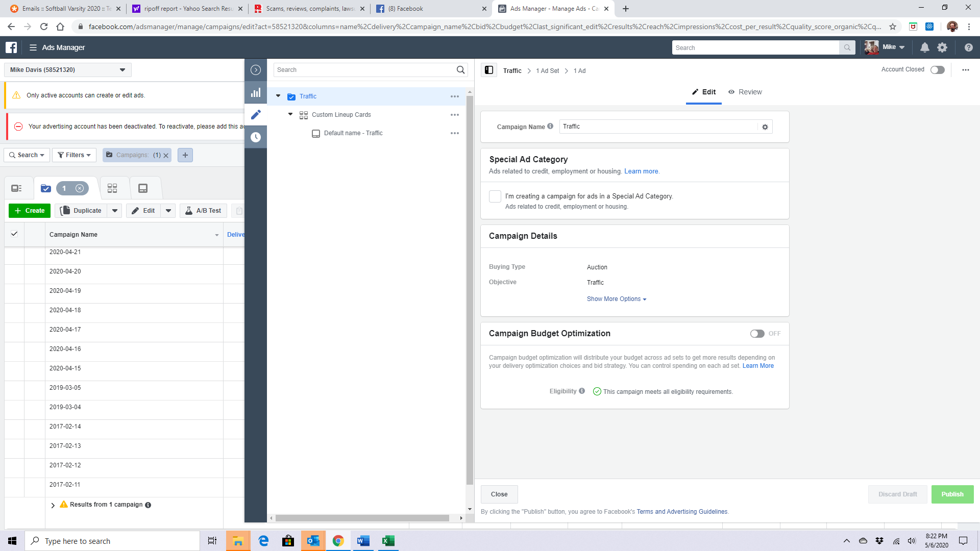This screenshot has width=980, height=551.
Task: Open Outlook from the taskbar
Action: 313,541
